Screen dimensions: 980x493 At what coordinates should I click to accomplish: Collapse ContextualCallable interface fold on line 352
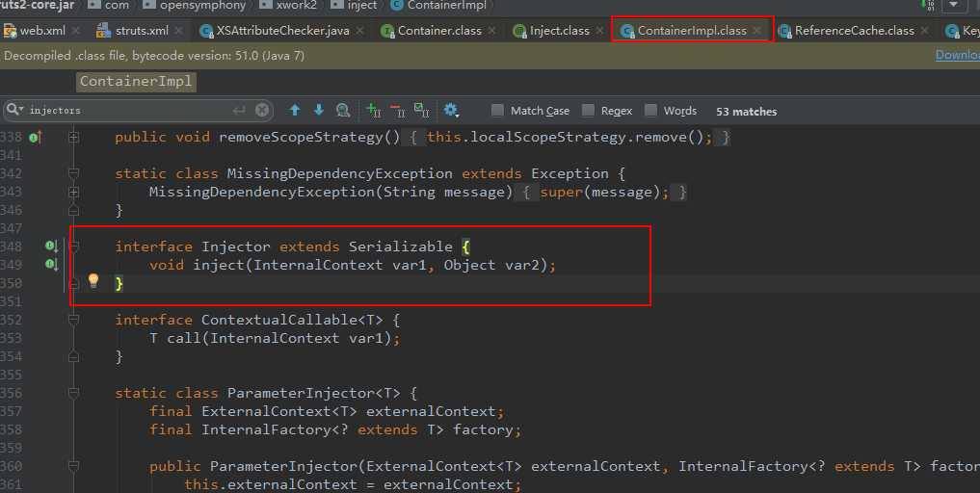pos(74,320)
